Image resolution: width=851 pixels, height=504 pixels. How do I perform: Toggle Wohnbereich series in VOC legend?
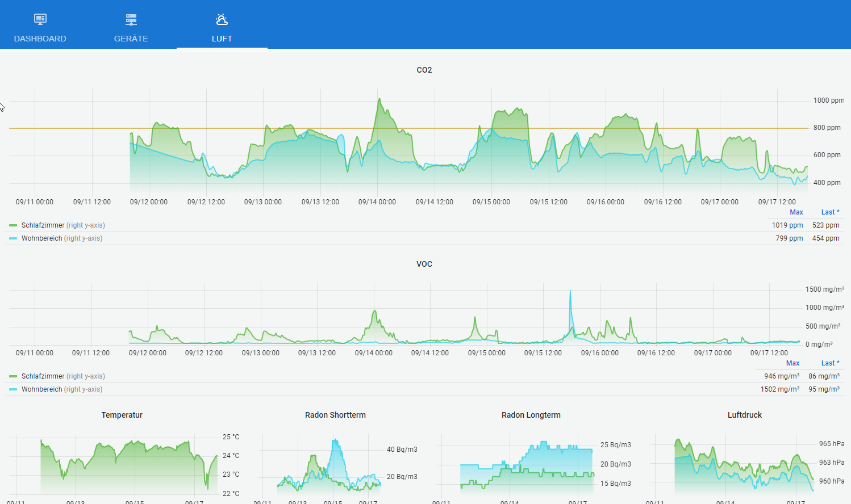41,389
